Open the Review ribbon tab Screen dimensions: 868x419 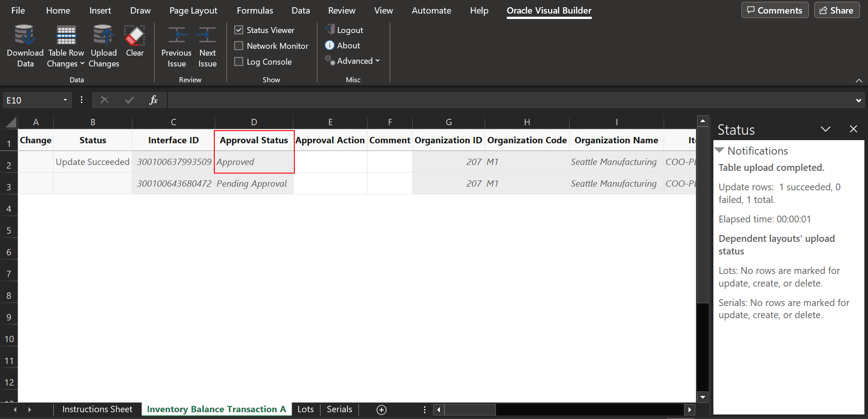coord(342,10)
